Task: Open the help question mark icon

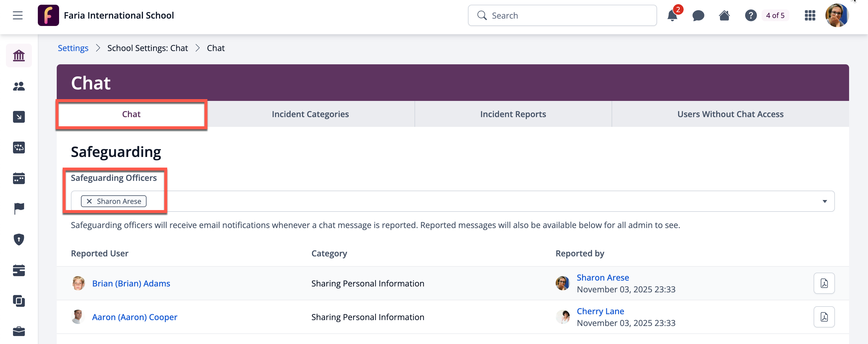Action: (750, 15)
